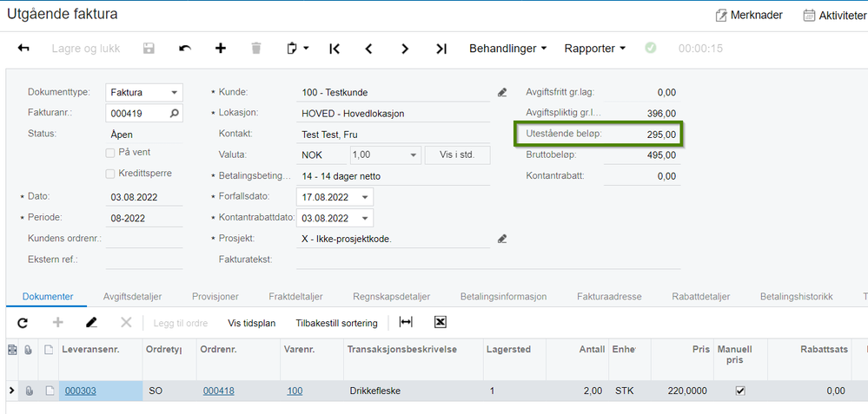The width and height of the screenshot is (868, 414).
Task: Click the Kundens ordrenr. input field
Action: pos(144,239)
